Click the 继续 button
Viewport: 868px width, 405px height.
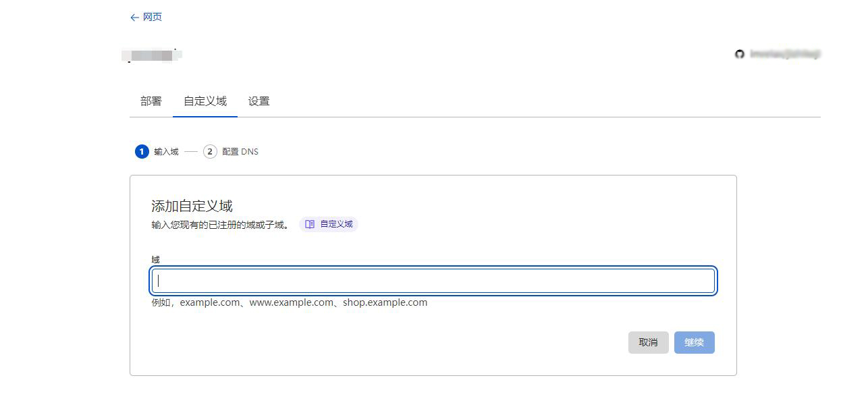(x=694, y=342)
